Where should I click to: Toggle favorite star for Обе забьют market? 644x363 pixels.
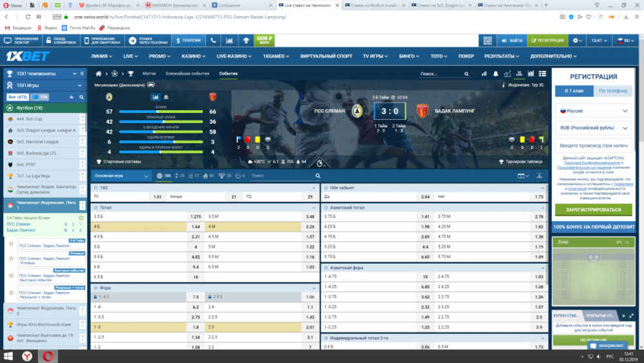pos(325,188)
